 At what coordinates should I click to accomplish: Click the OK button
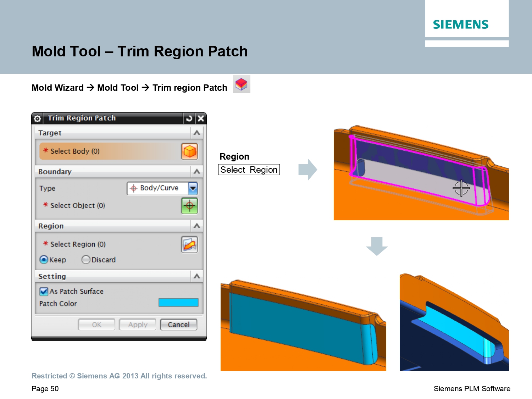click(96, 325)
